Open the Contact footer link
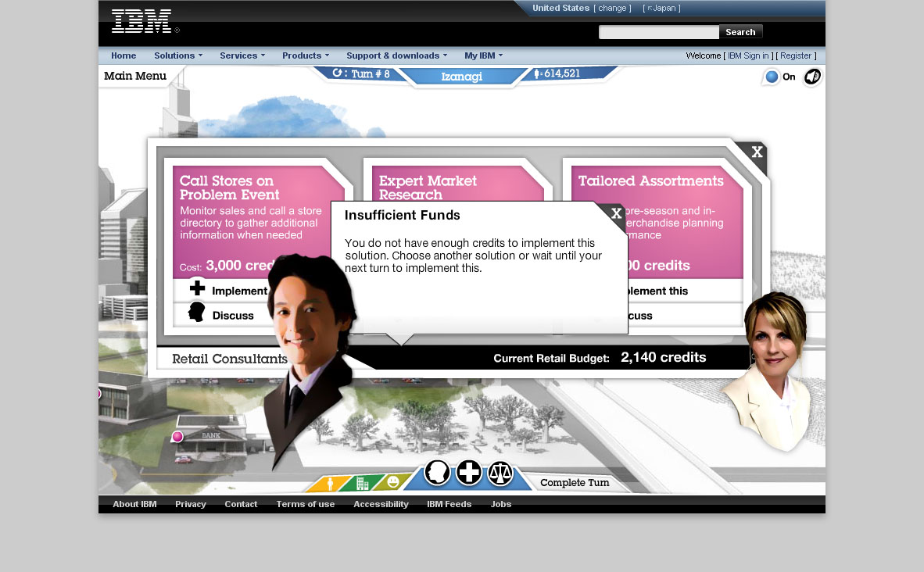Image resolution: width=924 pixels, height=572 pixels. point(241,504)
